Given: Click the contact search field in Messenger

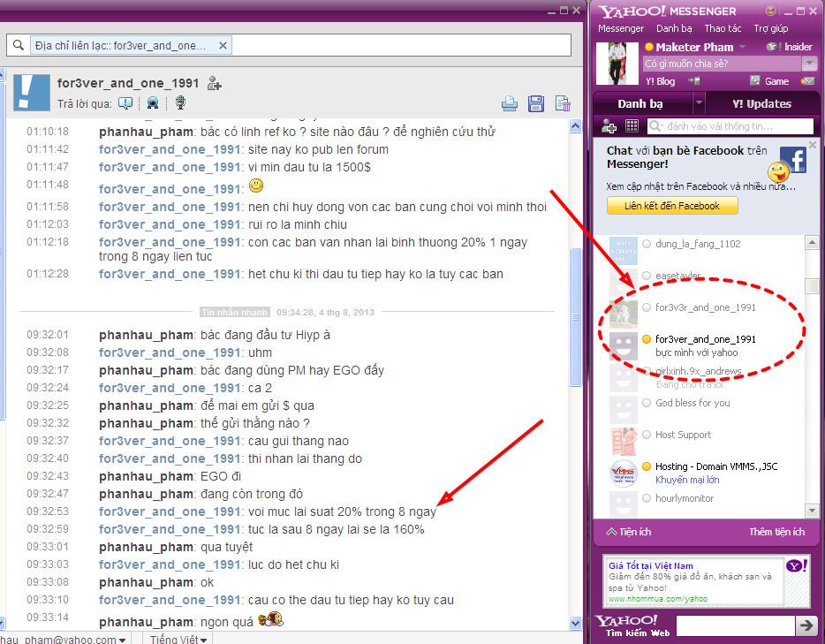Looking at the screenshot, I should (x=730, y=126).
